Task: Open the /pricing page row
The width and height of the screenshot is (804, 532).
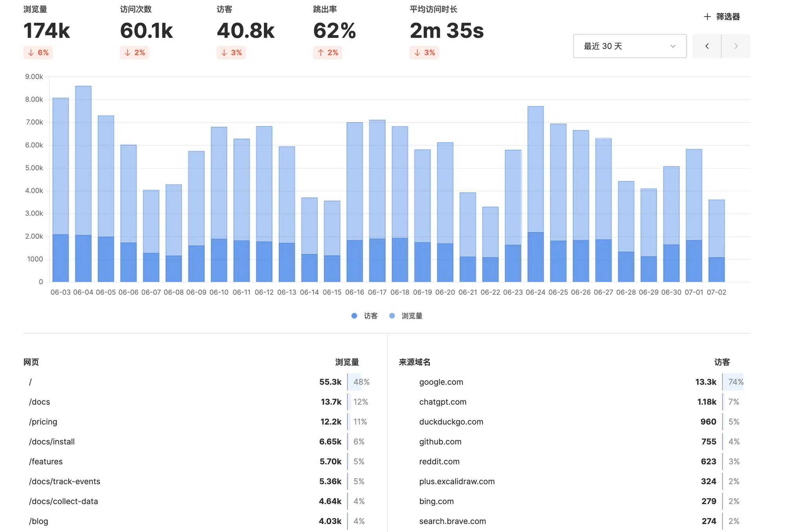Action: [43, 422]
